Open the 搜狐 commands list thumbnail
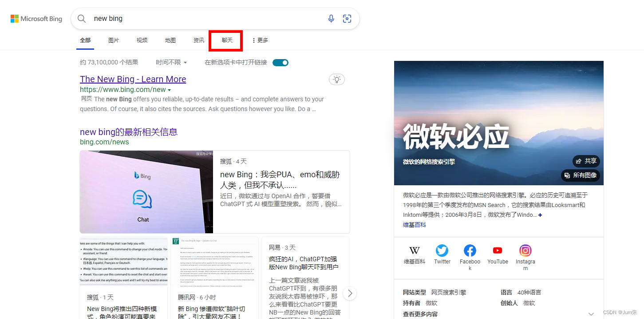The image size is (644, 319). point(124,262)
